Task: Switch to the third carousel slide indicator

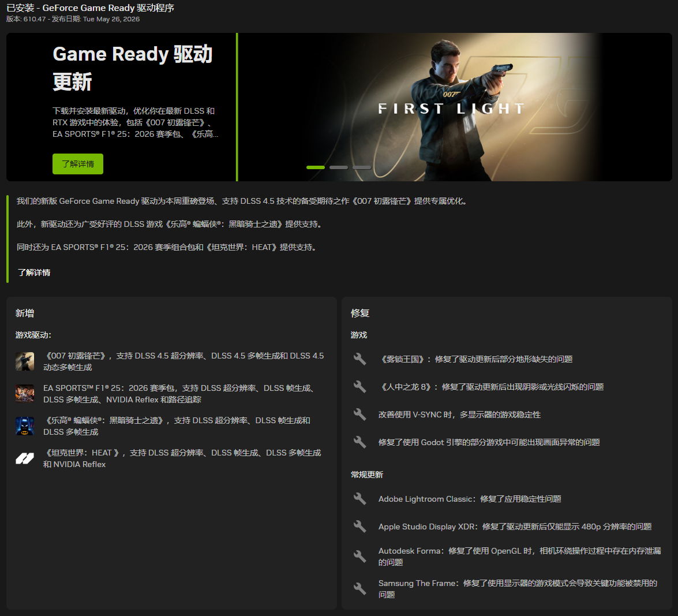Action: [x=361, y=167]
